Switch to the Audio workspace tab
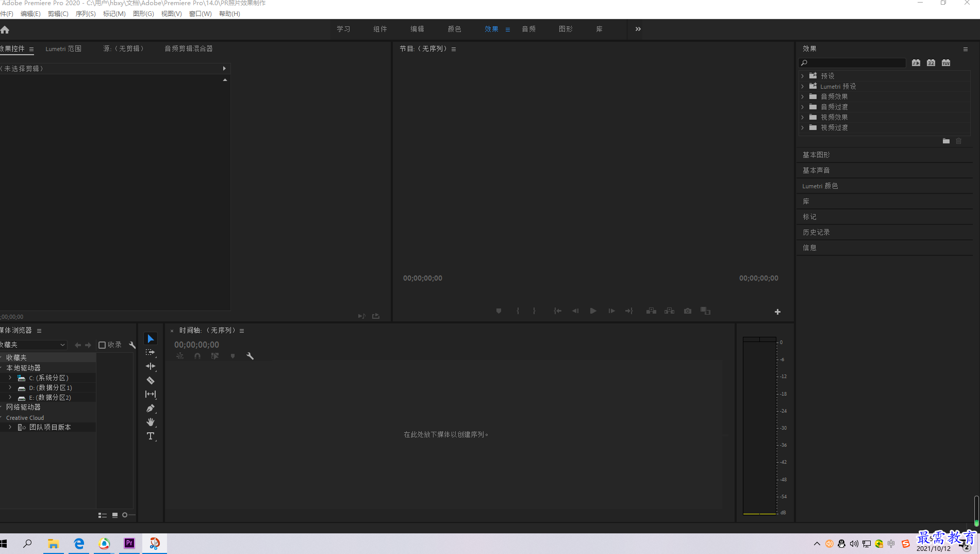This screenshot has width=980, height=554. click(528, 29)
